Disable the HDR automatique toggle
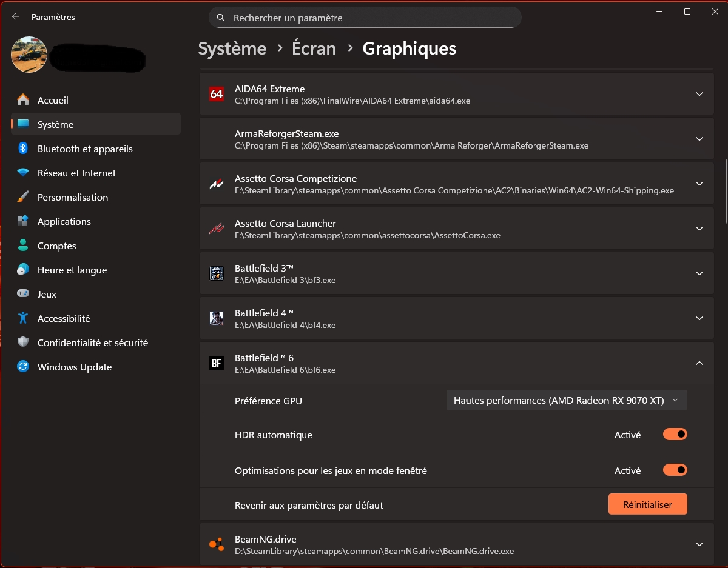This screenshot has height=568, width=728. click(675, 435)
